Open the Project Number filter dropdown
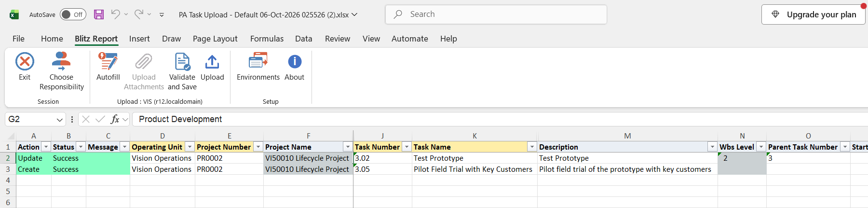Image resolution: width=868 pixels, height=208 pixels. (x=258, y=147)
